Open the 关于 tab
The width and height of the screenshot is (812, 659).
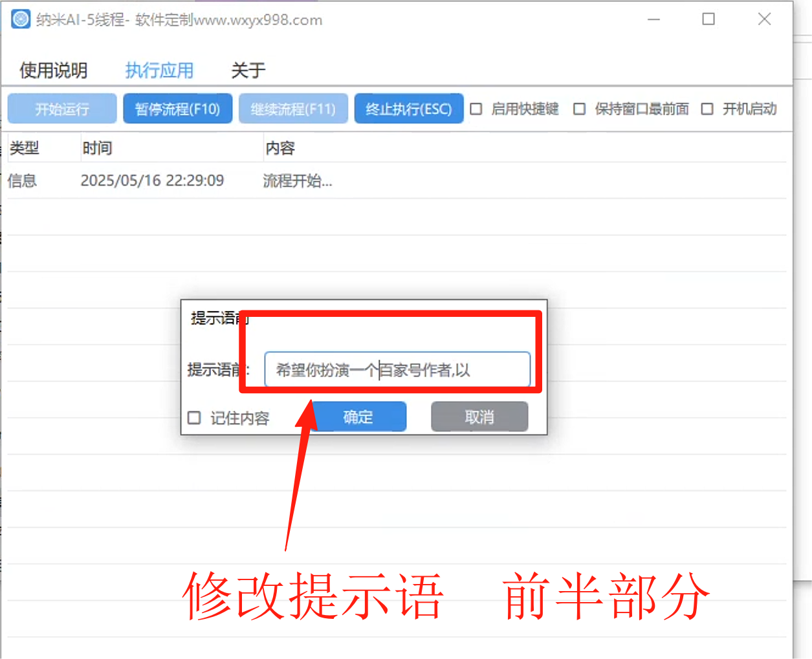pyautogui.click(x=248, y=70)
